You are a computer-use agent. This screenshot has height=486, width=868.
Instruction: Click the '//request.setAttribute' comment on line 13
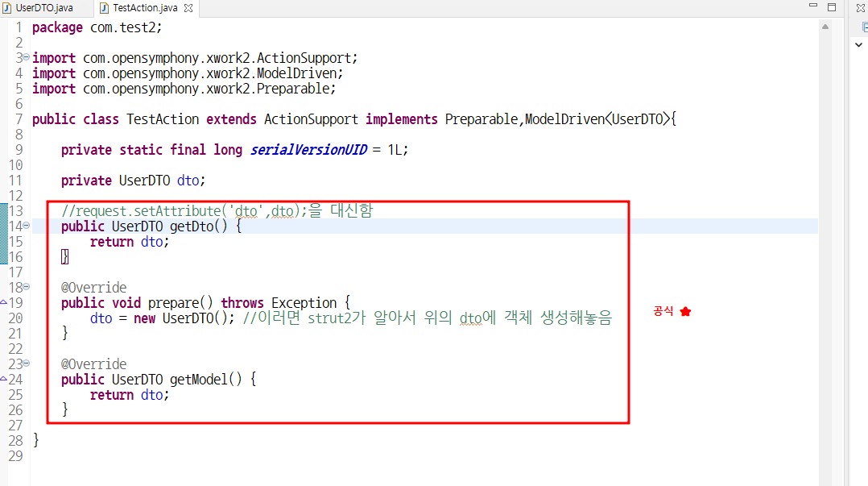click(x=217, y=211)
